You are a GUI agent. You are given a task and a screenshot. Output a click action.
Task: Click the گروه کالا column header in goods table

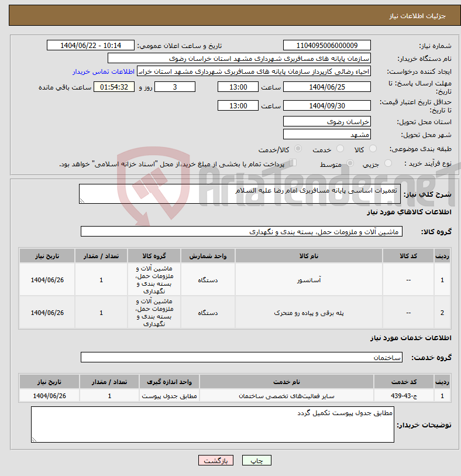coord(154,256)
